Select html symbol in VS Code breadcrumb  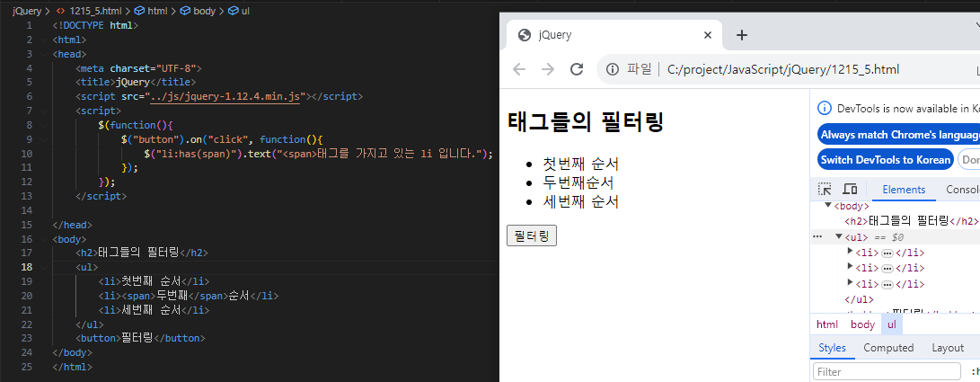point(151,12)
